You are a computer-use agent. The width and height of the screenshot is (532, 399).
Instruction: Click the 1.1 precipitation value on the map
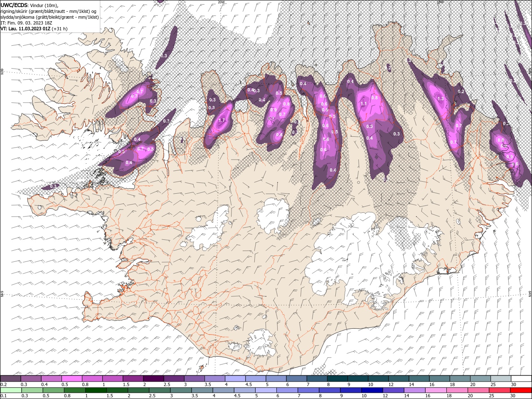point(364,103)
